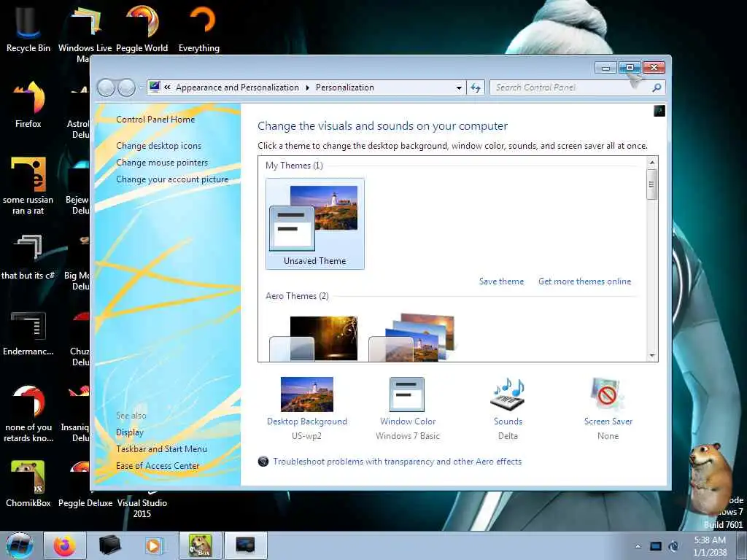Click the refresh button beside address bar
This screenshot has height=560, width=747.
(476, 87)
